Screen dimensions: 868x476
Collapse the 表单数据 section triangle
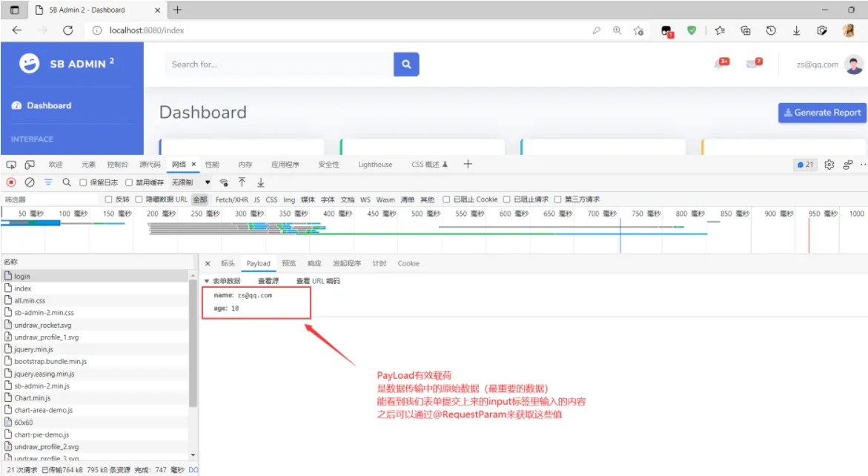coord(207,281)
